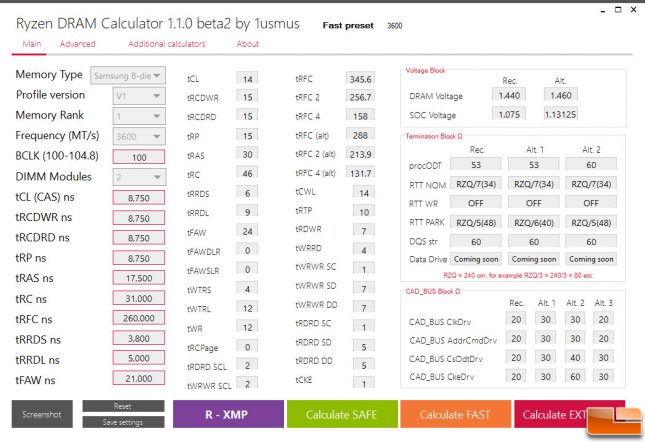Screen dimensions: 645x442
Task: Click the tRCDWR ns input field
Action: point(139,218)
